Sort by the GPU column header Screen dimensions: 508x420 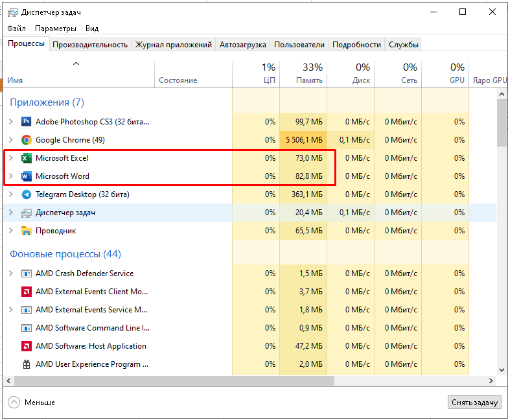pyautogui.click(x=445, y=74)
